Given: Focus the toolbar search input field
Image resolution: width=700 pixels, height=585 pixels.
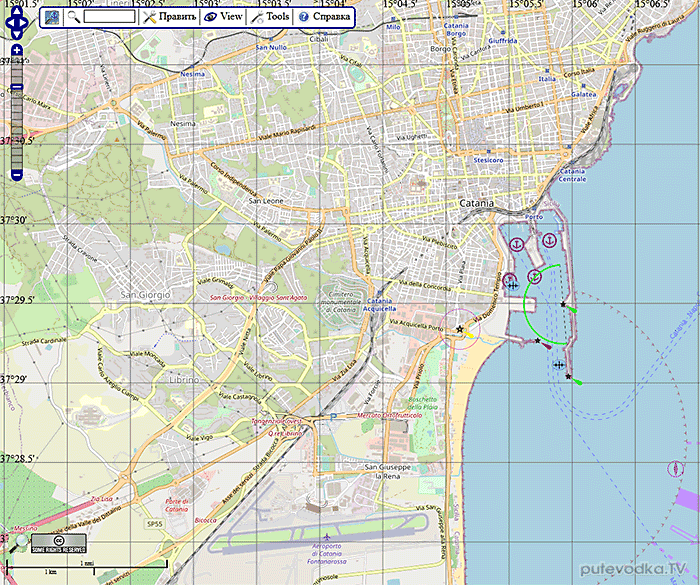Looking at the screenshot, I should coord(109,17).
